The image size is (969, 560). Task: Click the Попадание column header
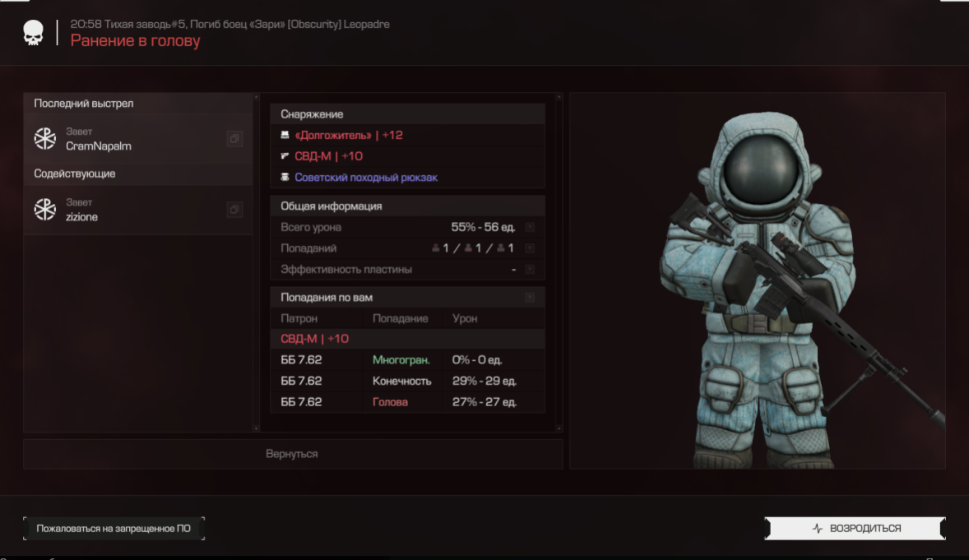click(401, 318)
